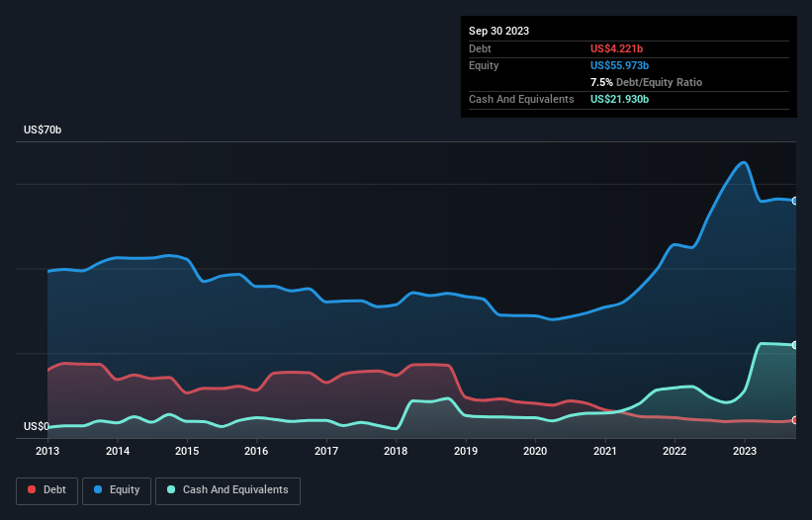Toggle the Equity legend series
812x520 pixels.
point(117,490)
